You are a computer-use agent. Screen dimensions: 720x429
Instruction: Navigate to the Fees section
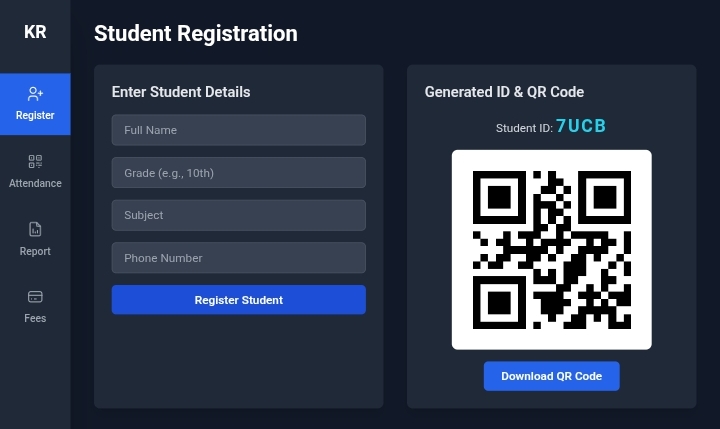(x=35, y=306)
